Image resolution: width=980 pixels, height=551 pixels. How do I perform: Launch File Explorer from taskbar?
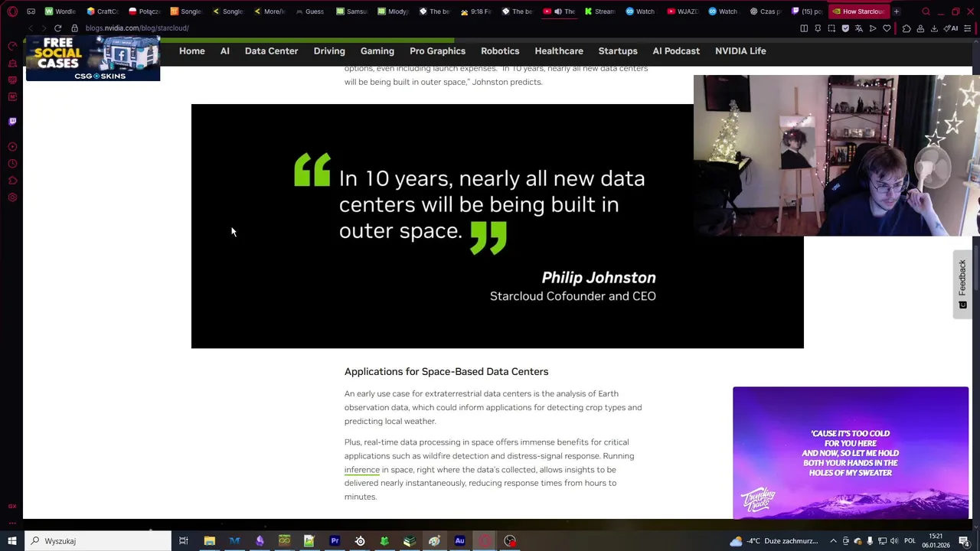209,541
